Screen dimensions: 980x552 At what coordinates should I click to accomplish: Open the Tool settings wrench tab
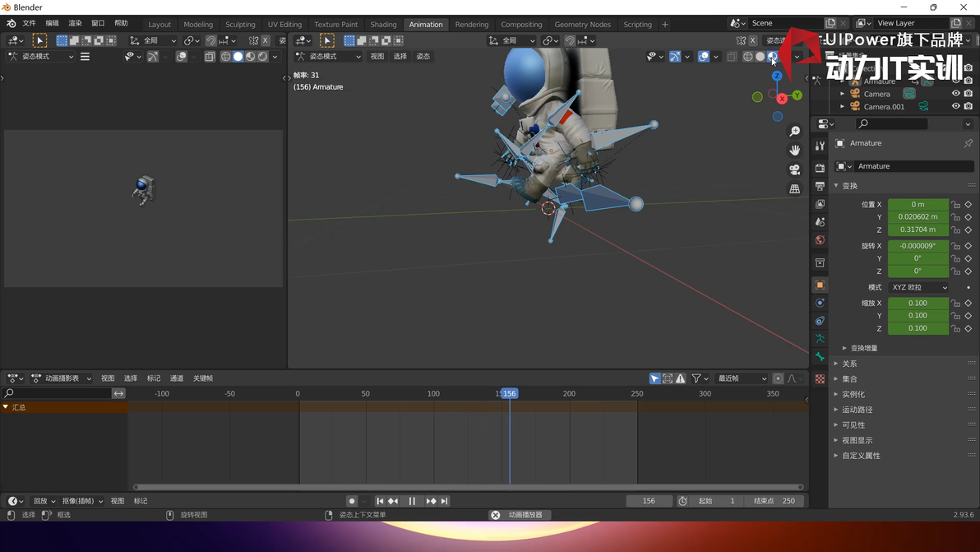(820, 146)
